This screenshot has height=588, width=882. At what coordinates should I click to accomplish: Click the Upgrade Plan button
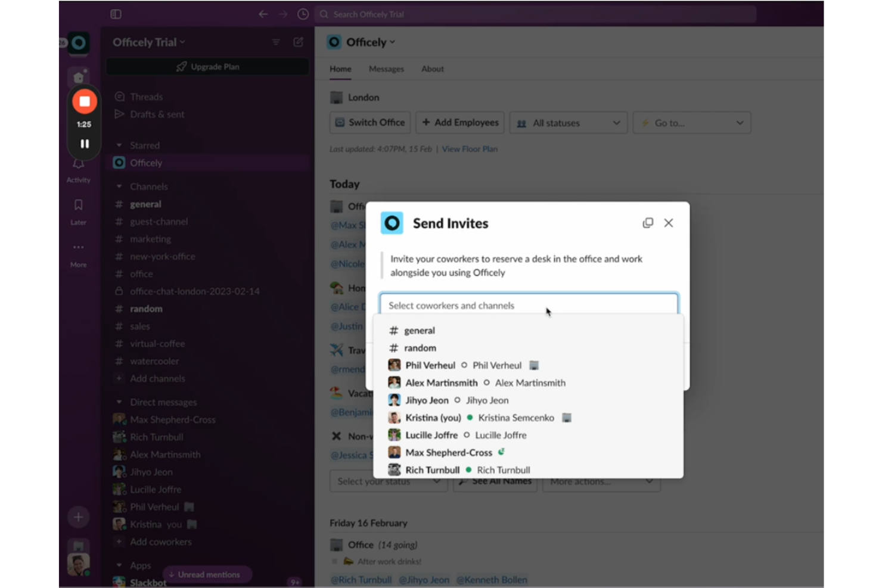207,66
